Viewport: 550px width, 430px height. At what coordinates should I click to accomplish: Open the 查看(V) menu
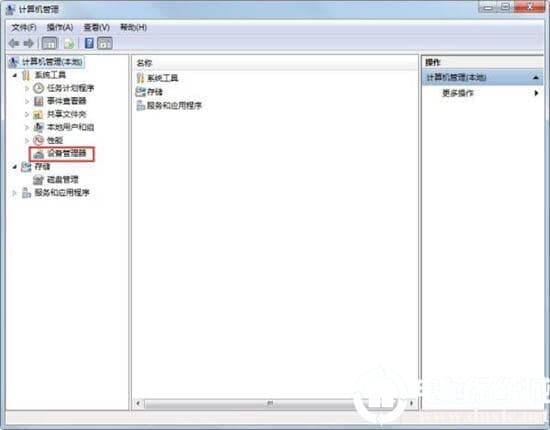(96, 27)
